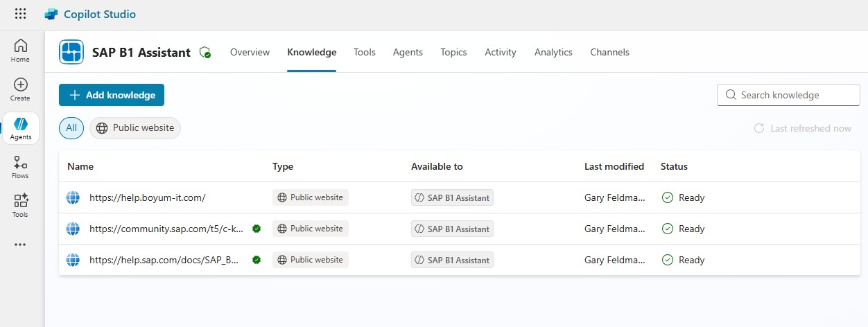868x327 pixels.
Task: Click the search magnifier icon
Action: (730, 95)
